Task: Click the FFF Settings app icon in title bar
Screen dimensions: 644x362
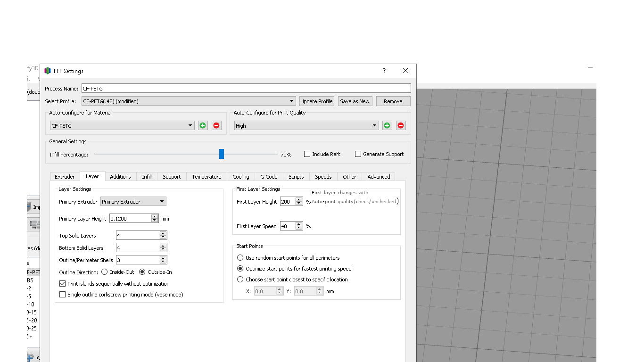Action: click(x=48, y=71)
